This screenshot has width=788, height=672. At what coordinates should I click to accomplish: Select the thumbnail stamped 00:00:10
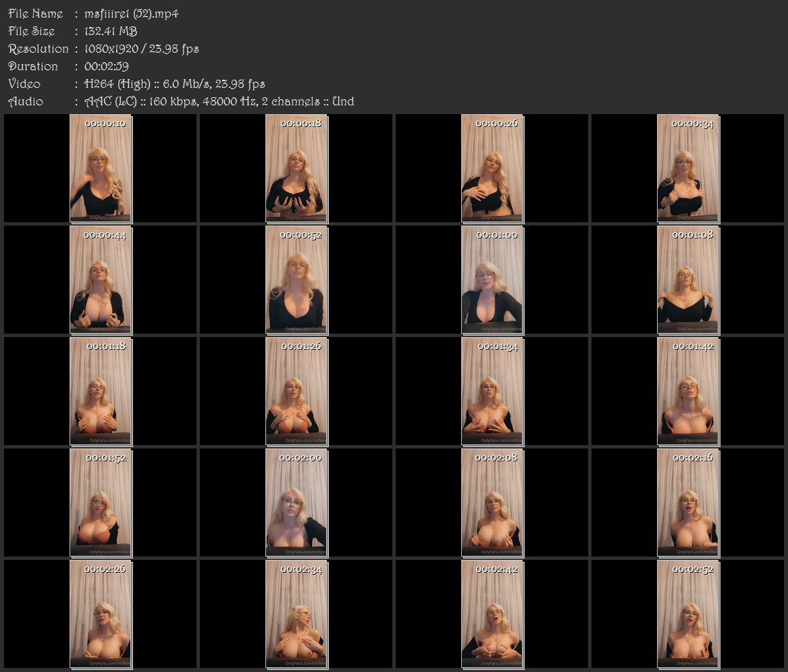101,168
